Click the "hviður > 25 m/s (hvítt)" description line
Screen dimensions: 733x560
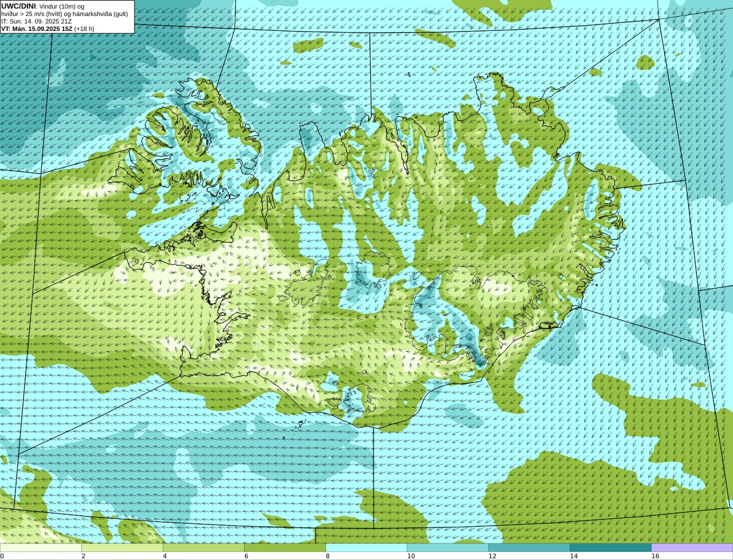[x=65, y=14]
